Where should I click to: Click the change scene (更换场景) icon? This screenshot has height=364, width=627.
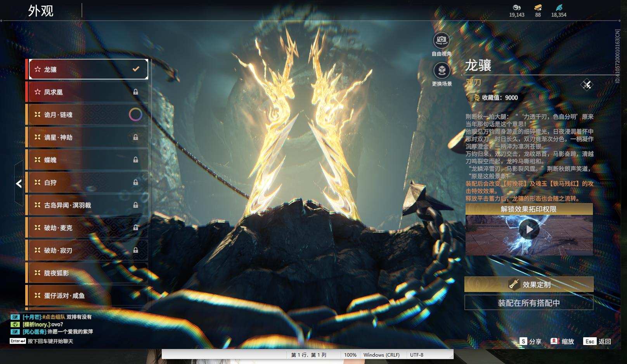442,71
